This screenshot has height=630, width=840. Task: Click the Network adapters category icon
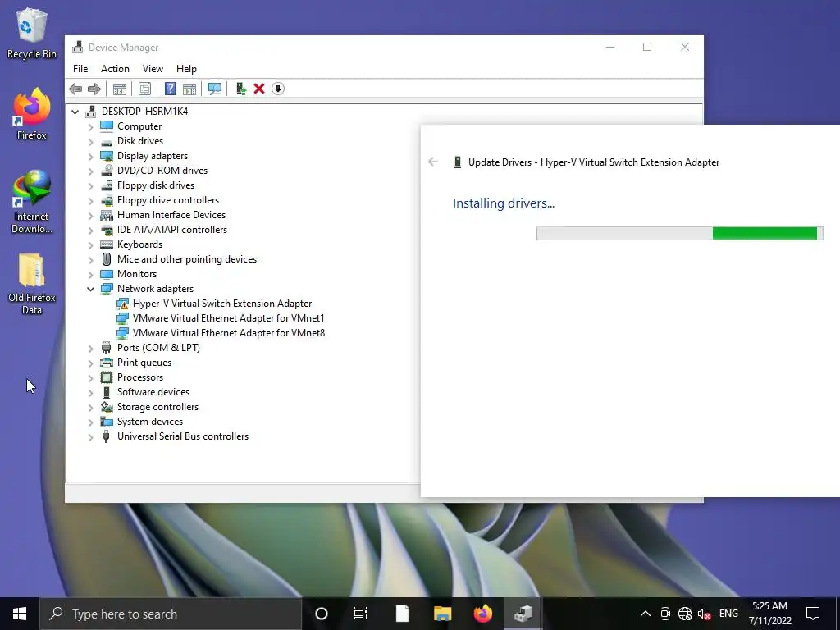107,289
